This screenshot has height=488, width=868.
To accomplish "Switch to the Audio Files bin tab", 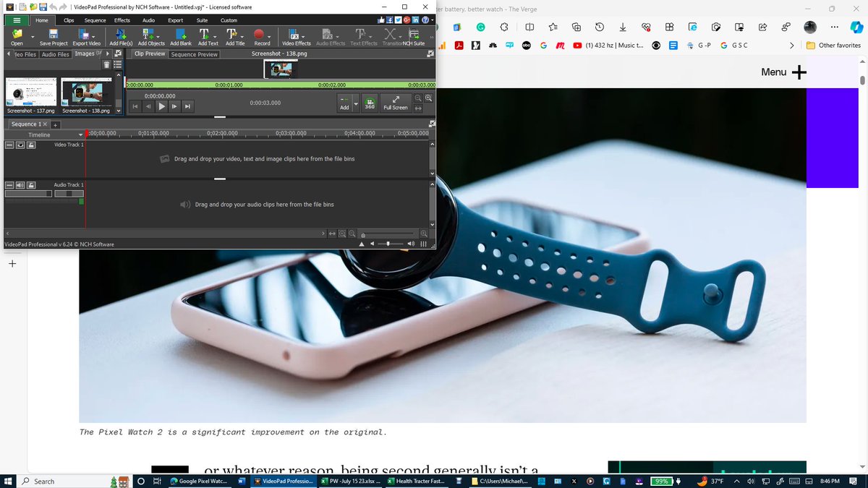I will (55, 54).
